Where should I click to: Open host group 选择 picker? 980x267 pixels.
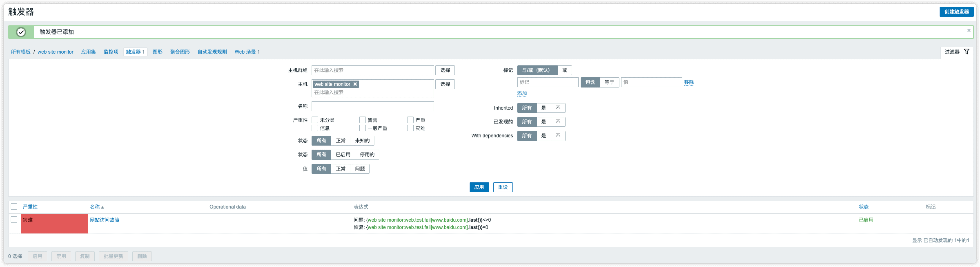pos(445,71)
